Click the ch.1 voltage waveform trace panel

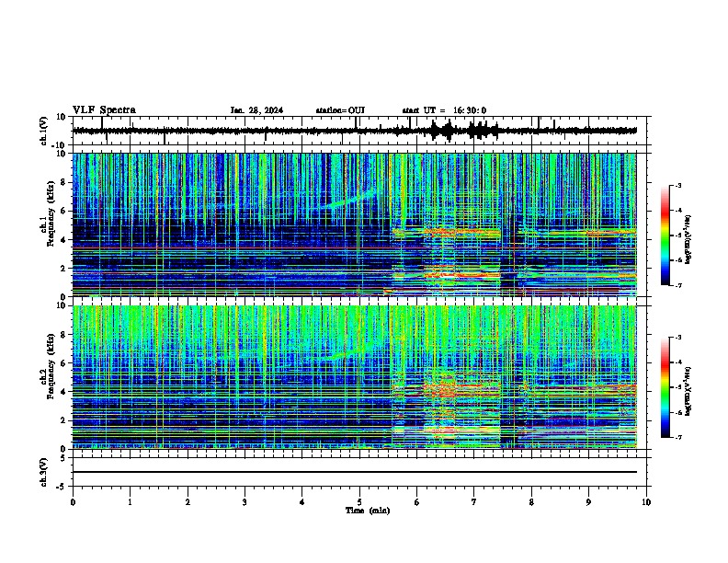tap(358, 131)
